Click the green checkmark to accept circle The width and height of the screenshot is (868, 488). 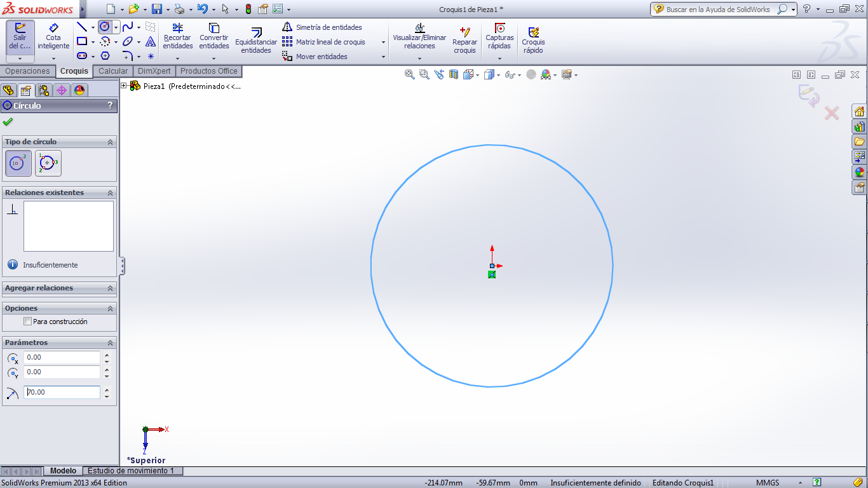pos(8,121)
